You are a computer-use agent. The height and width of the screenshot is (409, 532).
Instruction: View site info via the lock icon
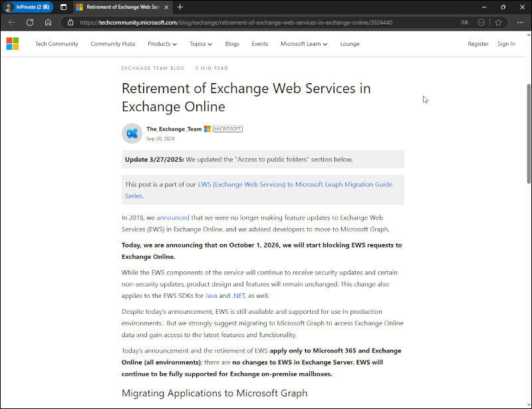tap(70, 23)
